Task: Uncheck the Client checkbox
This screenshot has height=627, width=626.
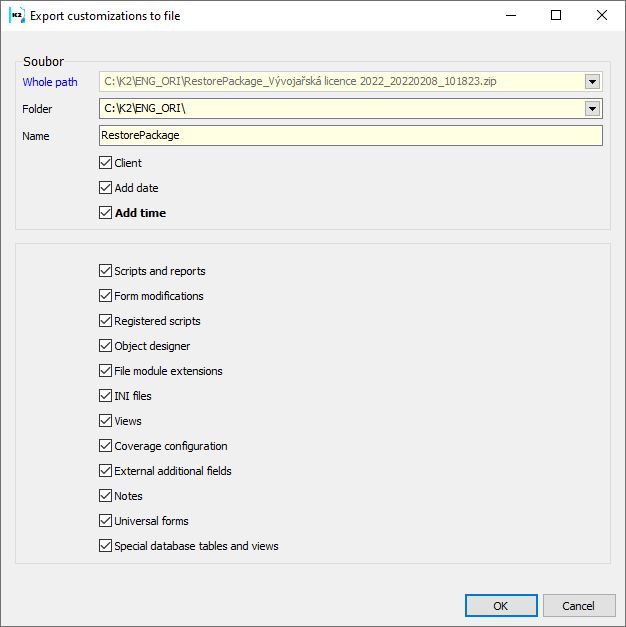Action: tap(106, 163)
